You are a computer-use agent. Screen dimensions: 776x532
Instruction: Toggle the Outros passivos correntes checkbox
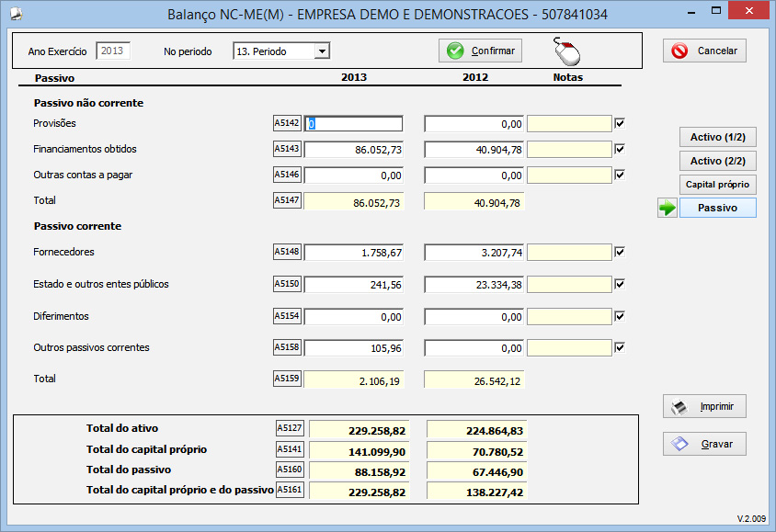620,347
